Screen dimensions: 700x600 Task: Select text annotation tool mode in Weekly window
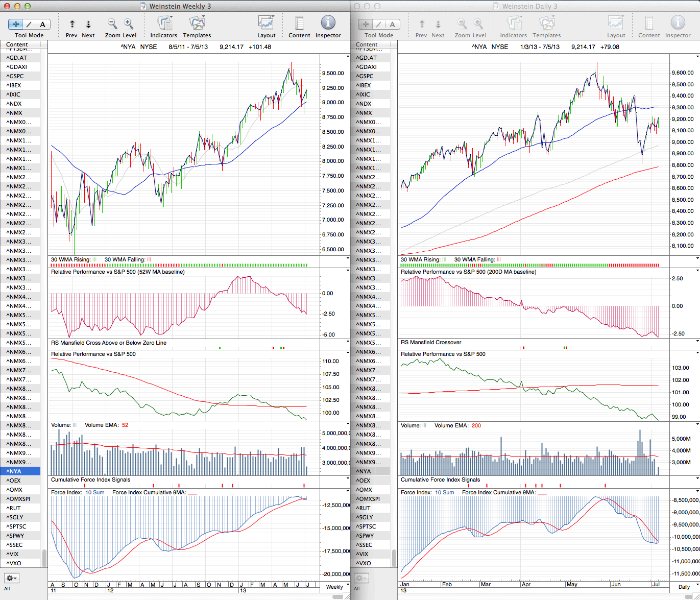coord(43,24)
